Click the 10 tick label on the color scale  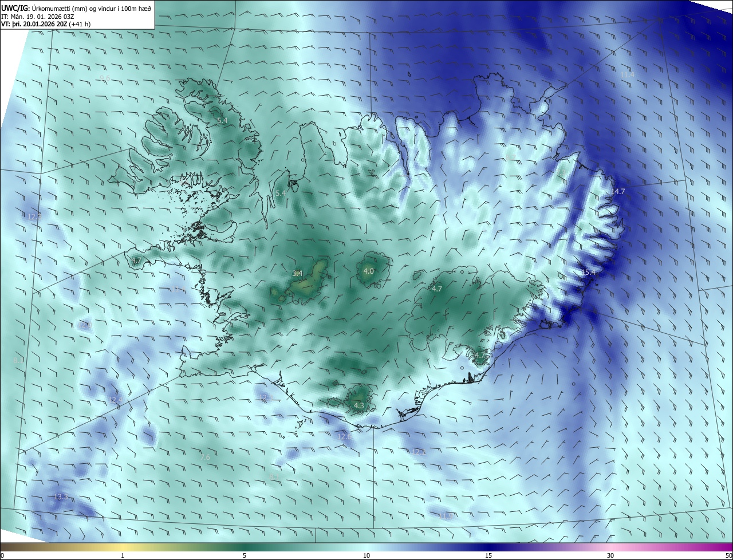[x=366, y=555]
